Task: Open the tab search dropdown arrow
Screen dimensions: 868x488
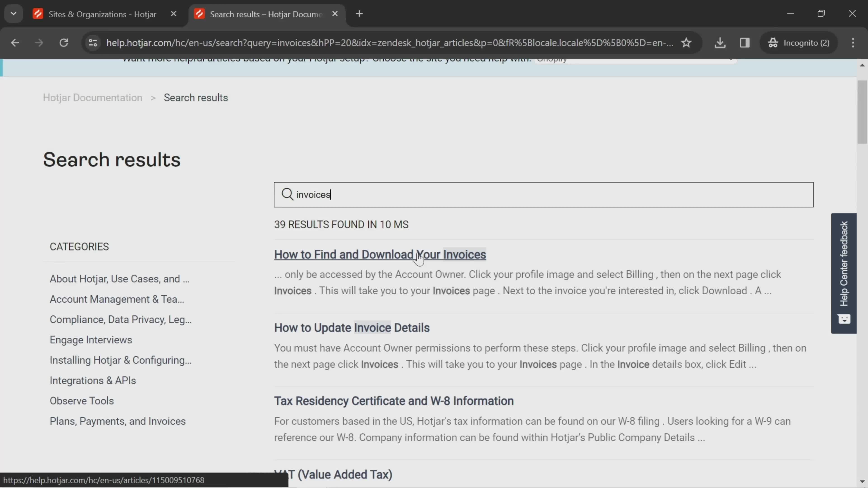Action: tap(14, 14)
